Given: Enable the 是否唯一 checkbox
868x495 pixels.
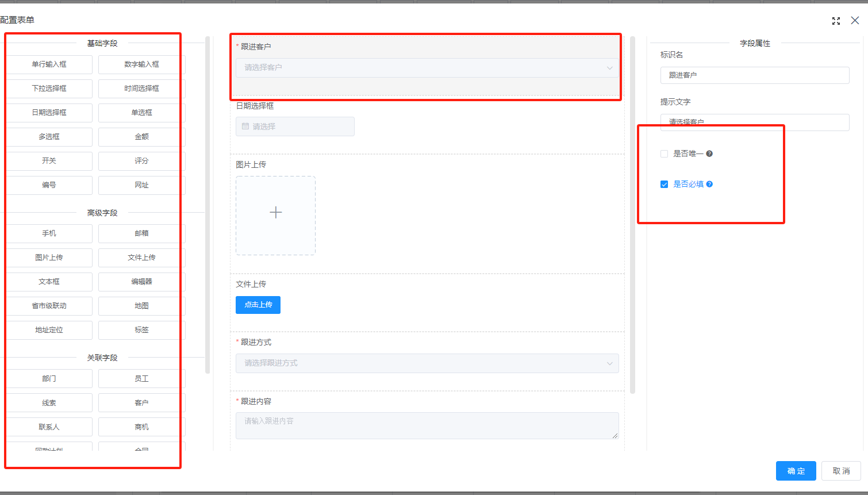Looking at the screenshot, I should [664, 154].
